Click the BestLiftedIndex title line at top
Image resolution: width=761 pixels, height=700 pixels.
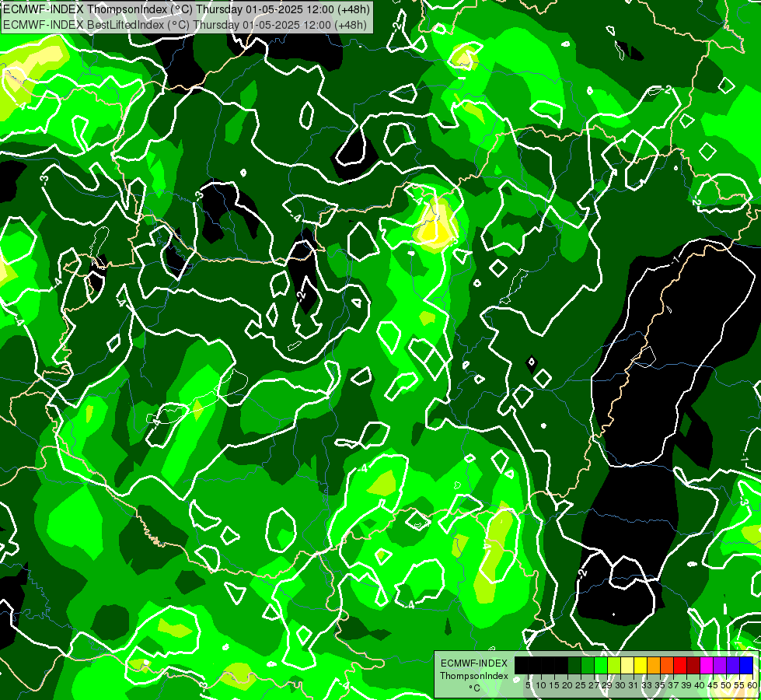pyautogui.click(x=185, y=25)
